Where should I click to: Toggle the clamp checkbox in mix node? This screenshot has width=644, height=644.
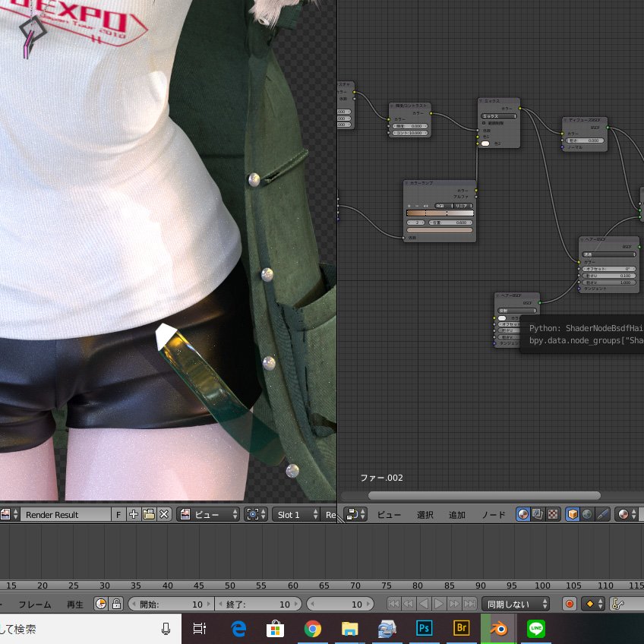point(484,123)
